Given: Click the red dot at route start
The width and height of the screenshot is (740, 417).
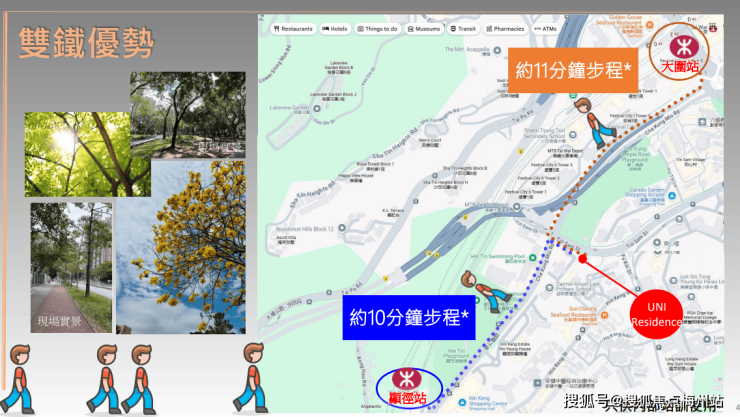Looking at the screenshot, I should (x=582, y=259).
